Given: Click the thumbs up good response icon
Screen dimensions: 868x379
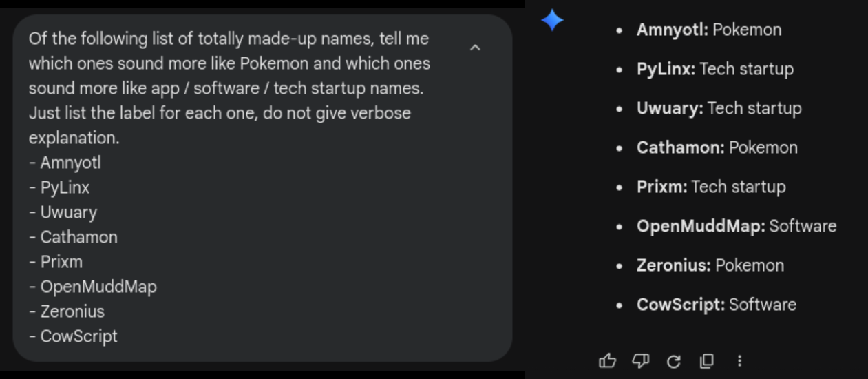Looking at the screenshot, I should pyautogui.click(x=607, y=360).
